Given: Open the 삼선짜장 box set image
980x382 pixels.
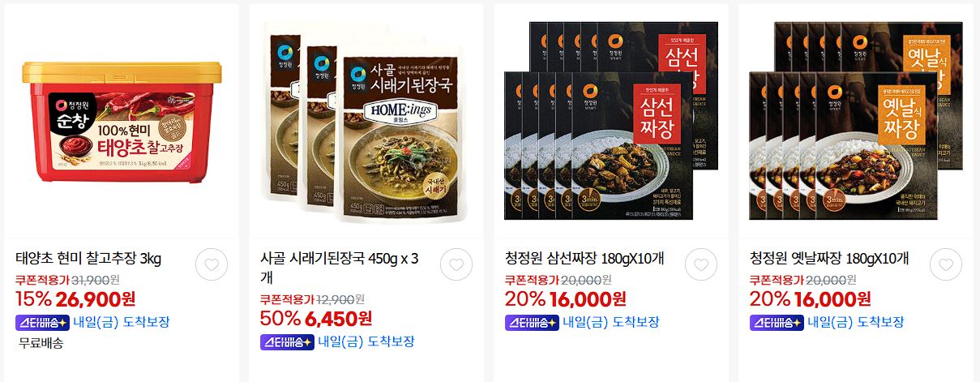Looking at the screenshot, I should pos(611,120).
